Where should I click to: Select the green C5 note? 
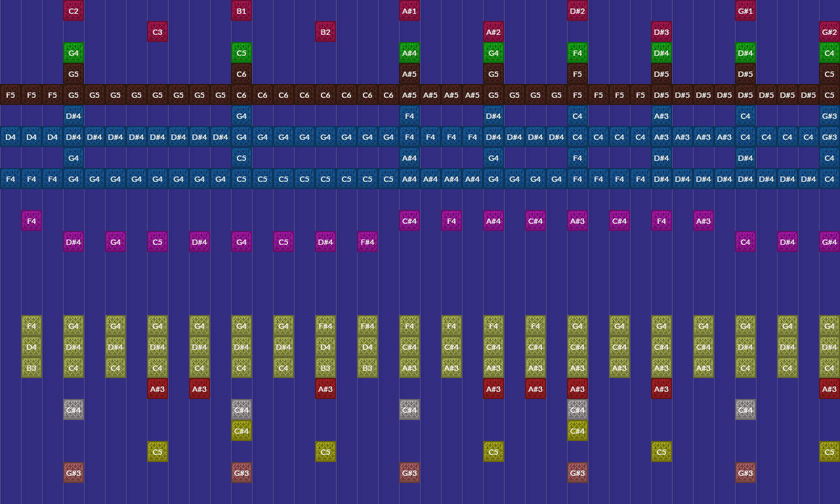(x=241, y=53)
